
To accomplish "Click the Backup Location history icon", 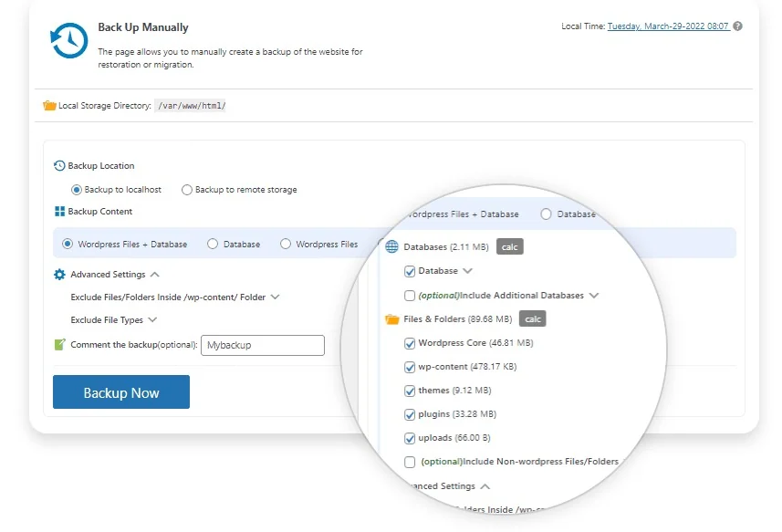I will click(59, 165).
